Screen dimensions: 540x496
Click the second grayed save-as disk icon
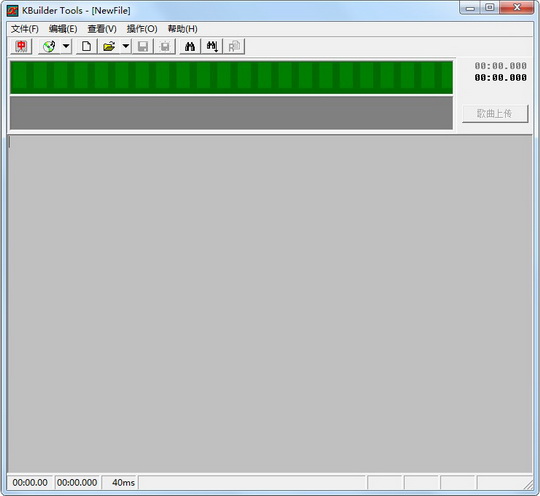[x=165, y=46]
